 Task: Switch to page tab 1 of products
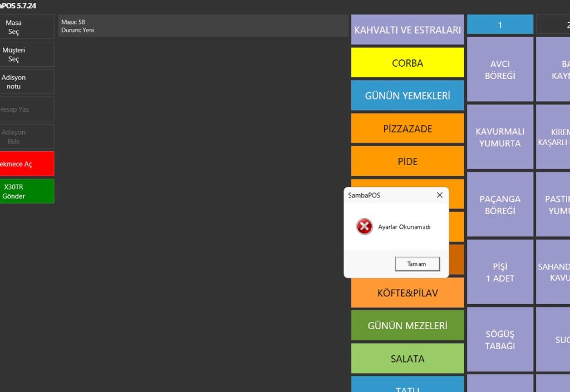(499, 25)
